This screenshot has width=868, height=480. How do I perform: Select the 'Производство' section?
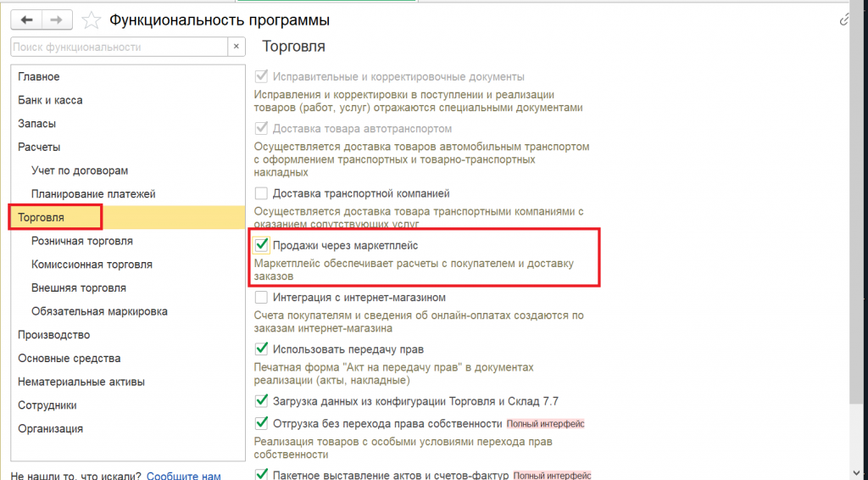128,334
